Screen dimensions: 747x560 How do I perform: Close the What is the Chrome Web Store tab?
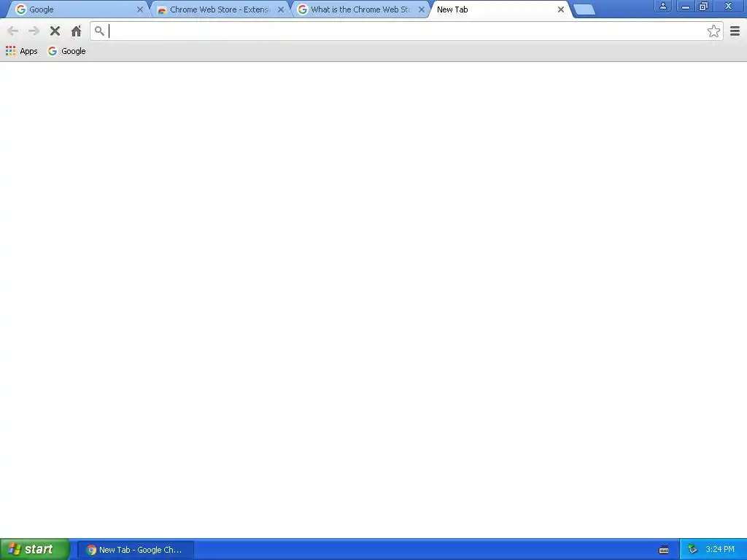point(422,9)
